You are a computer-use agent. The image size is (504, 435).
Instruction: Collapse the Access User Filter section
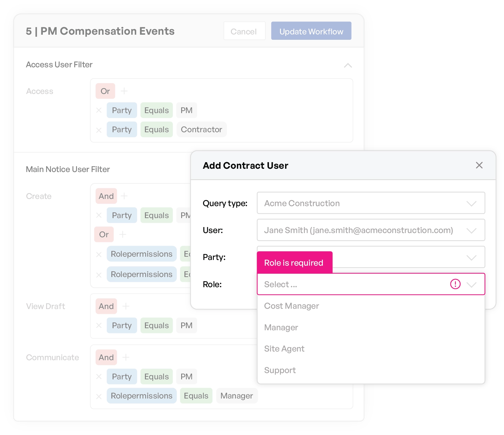(x=348, y=65)
